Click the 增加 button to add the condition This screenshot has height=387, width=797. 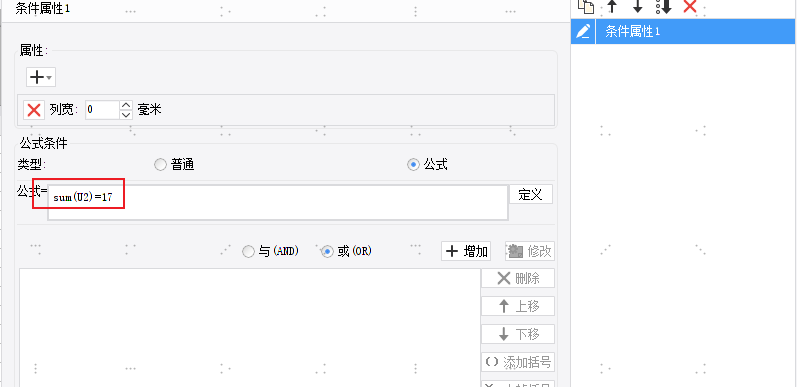point(466,251)
